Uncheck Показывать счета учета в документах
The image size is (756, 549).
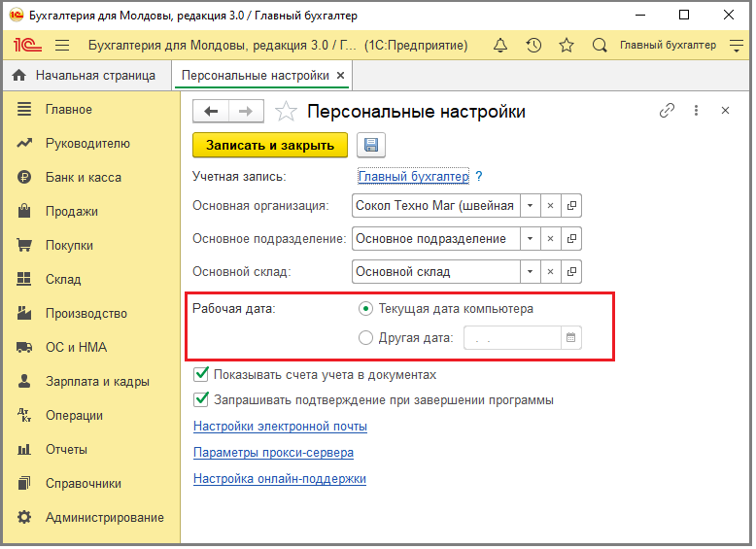pyautogui.click(x=202, y=374)
